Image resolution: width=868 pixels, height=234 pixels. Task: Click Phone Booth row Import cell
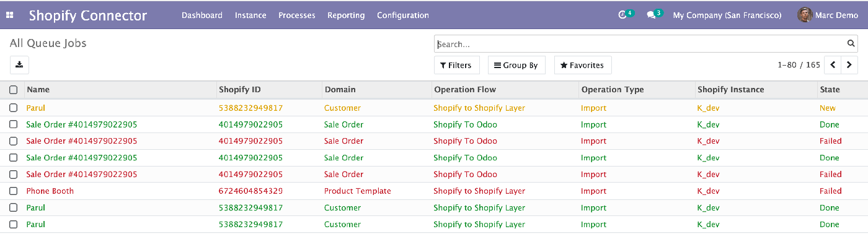tap(593, 191)
